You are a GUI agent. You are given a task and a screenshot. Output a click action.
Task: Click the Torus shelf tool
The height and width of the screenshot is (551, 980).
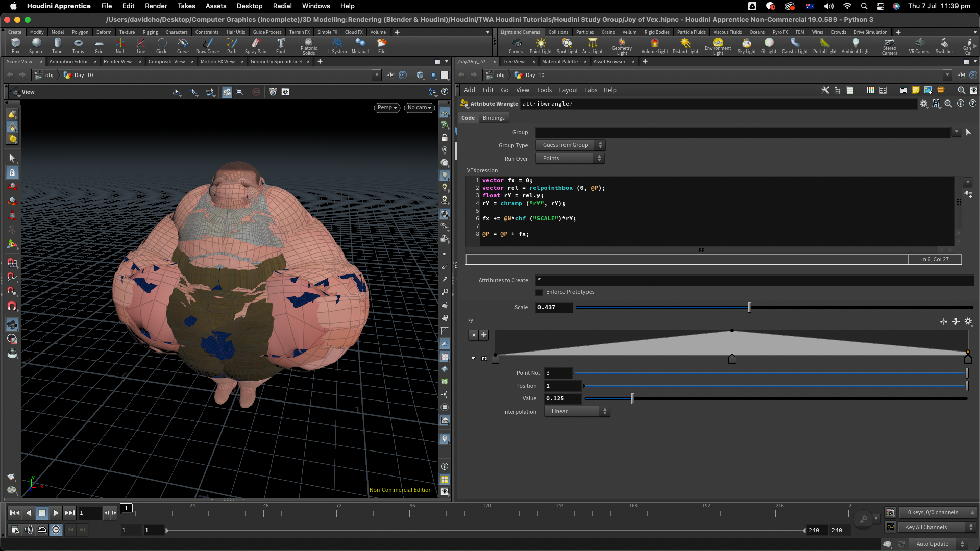(78, 45)
